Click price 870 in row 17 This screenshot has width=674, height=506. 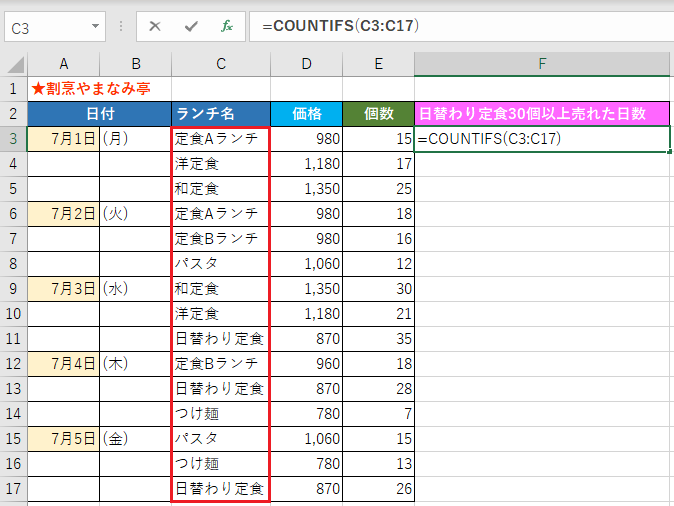(306, 488)
